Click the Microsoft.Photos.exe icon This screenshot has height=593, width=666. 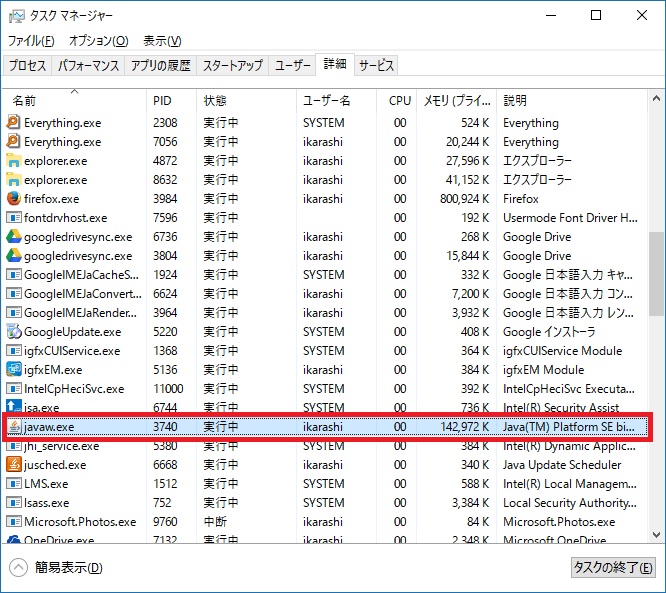pyautogui.click(x=14, y=522)
